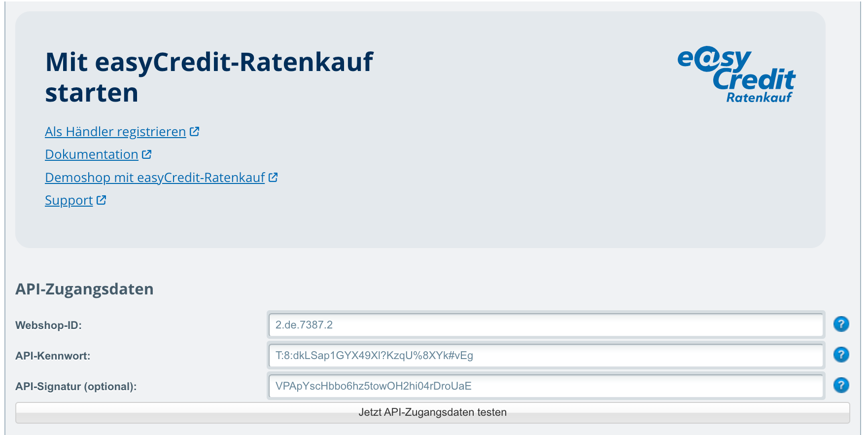This screenshot has height=435, width=868.
Task: Open the Dokumentation link
Action: tap(92, 154)
